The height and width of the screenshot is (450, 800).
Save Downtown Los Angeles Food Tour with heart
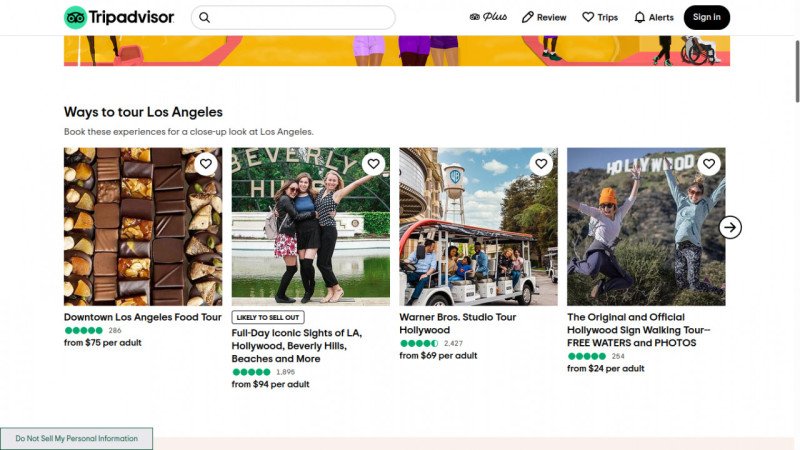point(205,164)
